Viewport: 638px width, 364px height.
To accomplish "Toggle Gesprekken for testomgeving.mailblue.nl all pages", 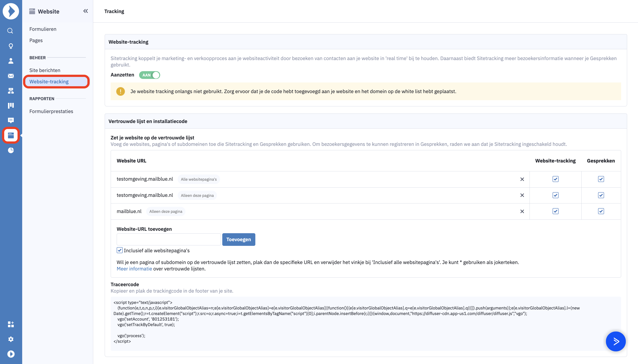I will 601,179.
